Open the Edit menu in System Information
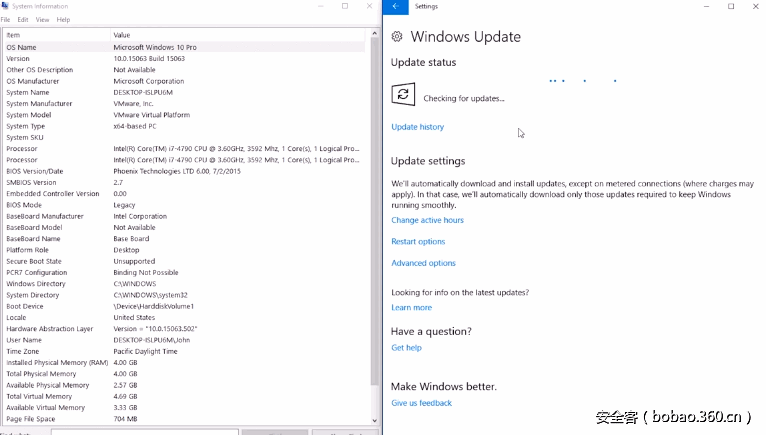 (x=22, y=20)
